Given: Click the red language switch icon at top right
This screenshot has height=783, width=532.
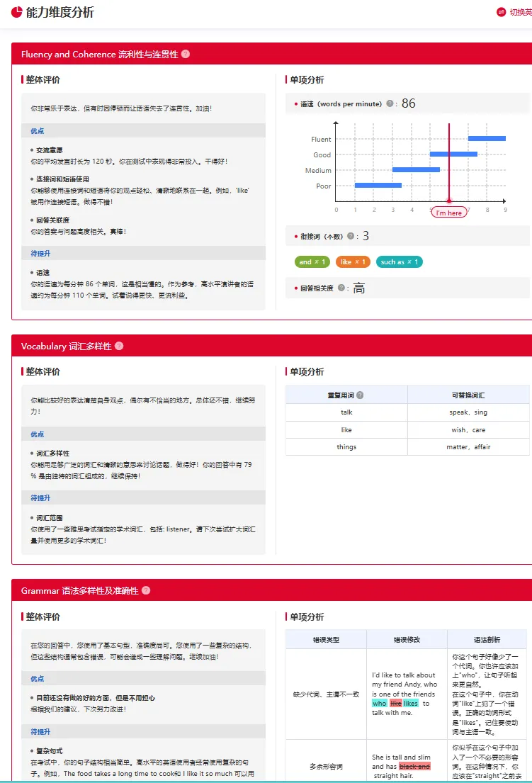Looking at the screenshot, I should click(501, 12).
